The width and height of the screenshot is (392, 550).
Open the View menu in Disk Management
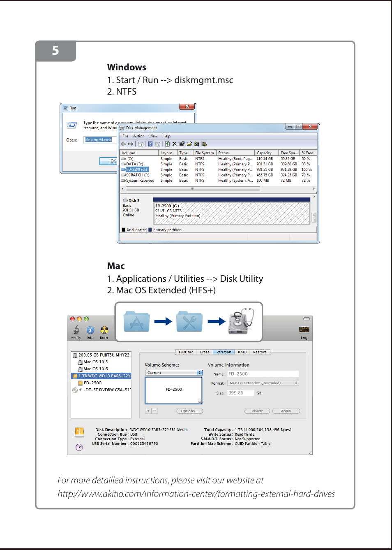pyautogui.click(x=153, y=136)
